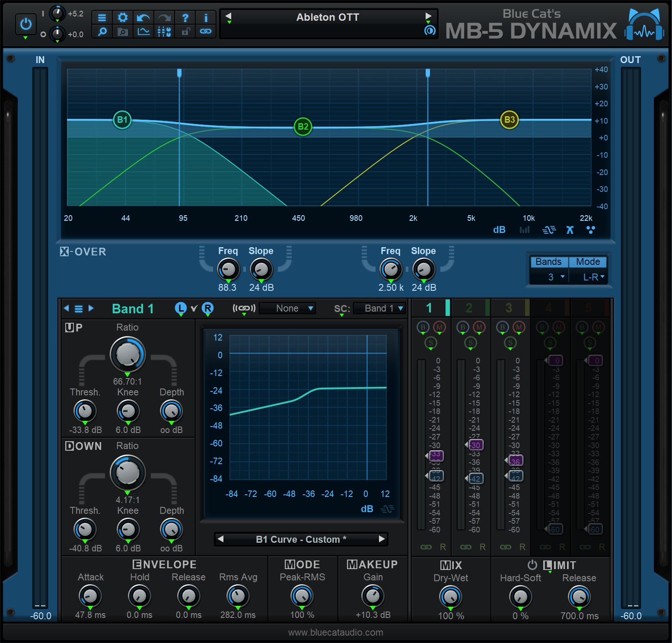Click the curve display icon in toolbar
This screenshot has height=643, width=672.
(x=143, y=32)
